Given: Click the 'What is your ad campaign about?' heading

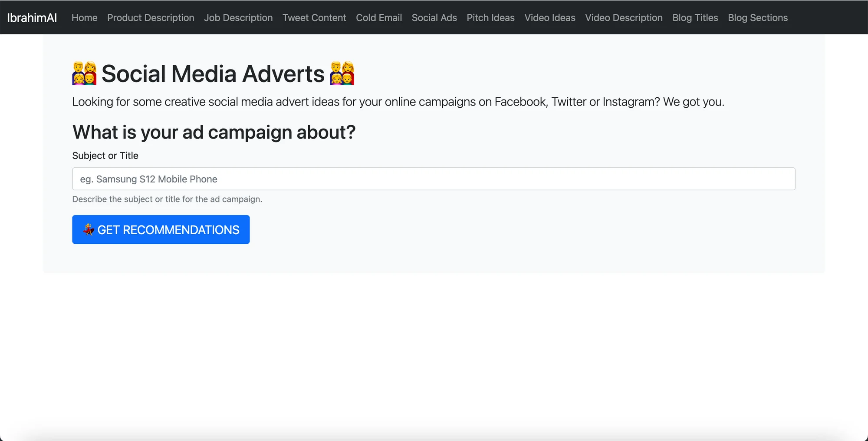Looking at the screenshot, I should [x=214, y=132].
